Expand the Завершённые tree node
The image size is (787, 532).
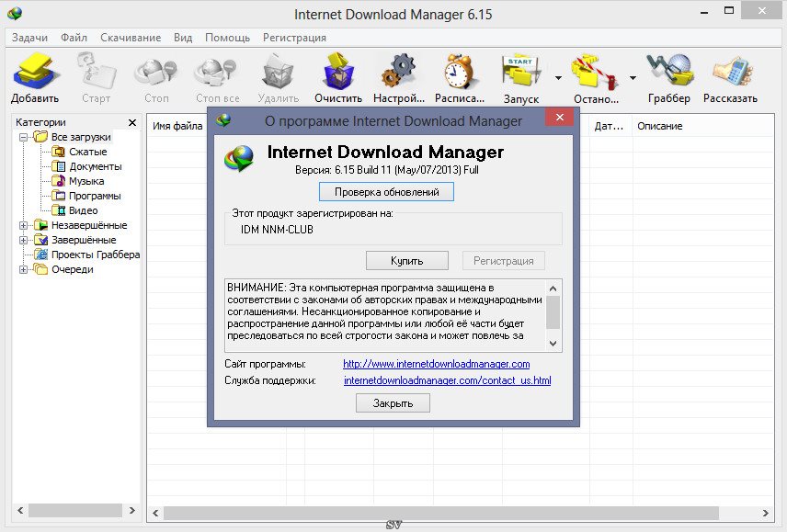23,240
